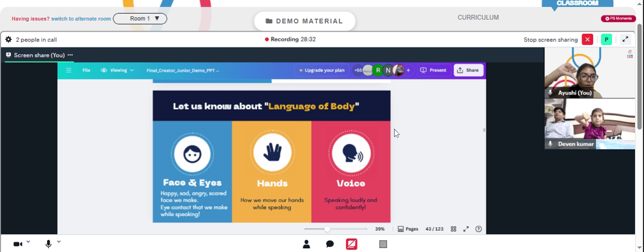Click the 43 / 123 page counter
644x252 pixels.
(435, 229)
